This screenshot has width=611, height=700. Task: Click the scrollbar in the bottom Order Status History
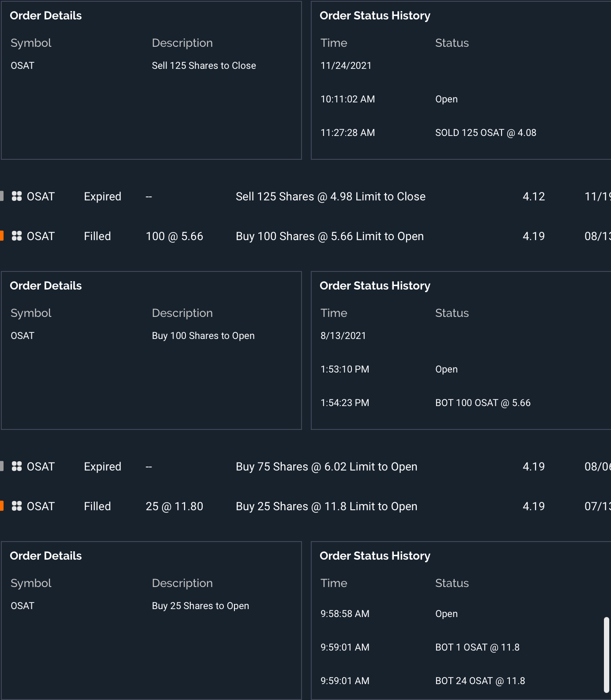click(607, 655)
